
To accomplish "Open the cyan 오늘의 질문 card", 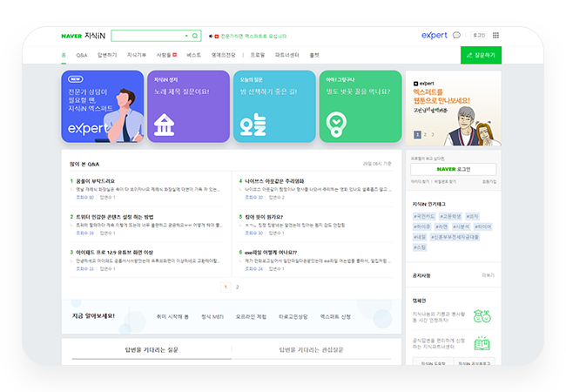I will pos(274,106).
